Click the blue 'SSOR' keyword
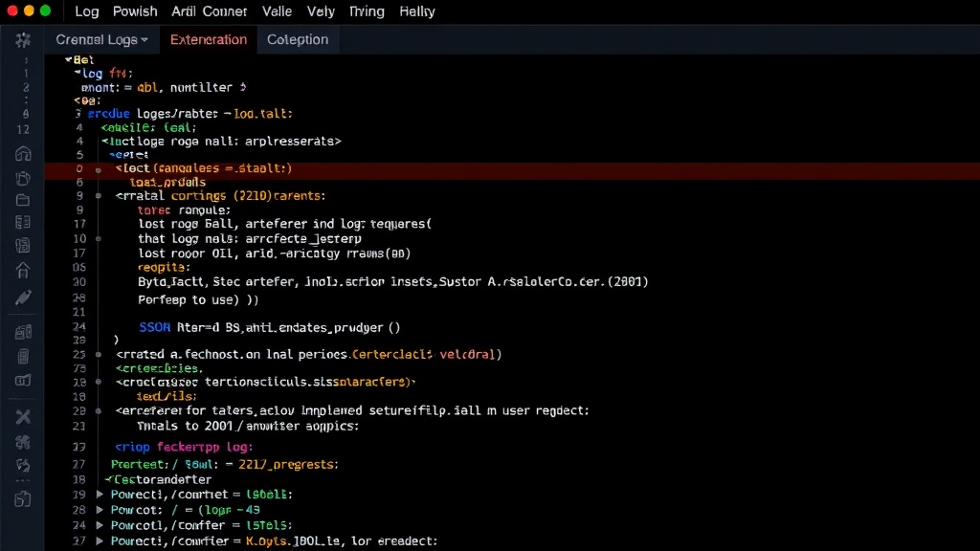Screen dimensions: 980x551 tap(154, 327)
